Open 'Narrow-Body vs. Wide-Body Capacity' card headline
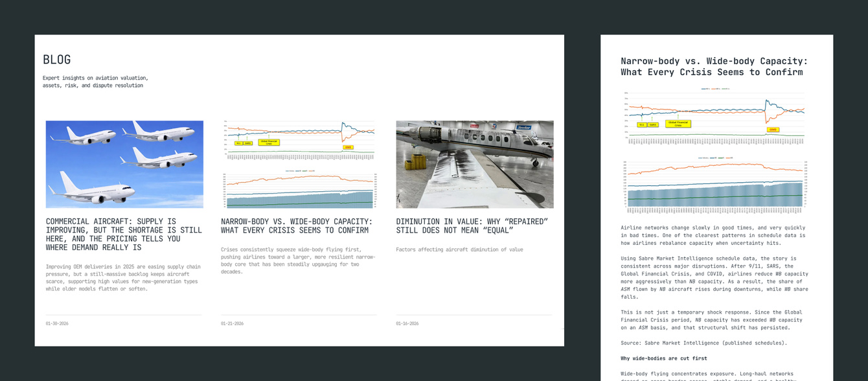The image size is (868, 381). tap(297, 225)
